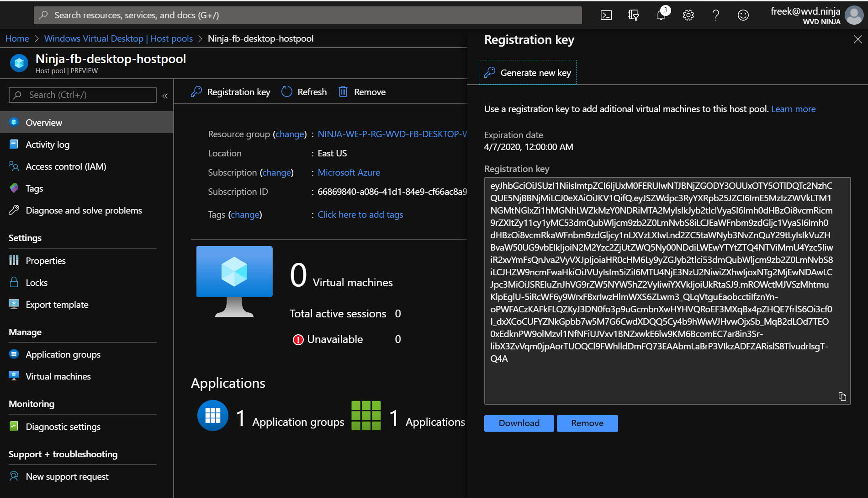The width and height of the screenshot is (868, 498).
Task: Open the Help question mark
Action: 716,16
